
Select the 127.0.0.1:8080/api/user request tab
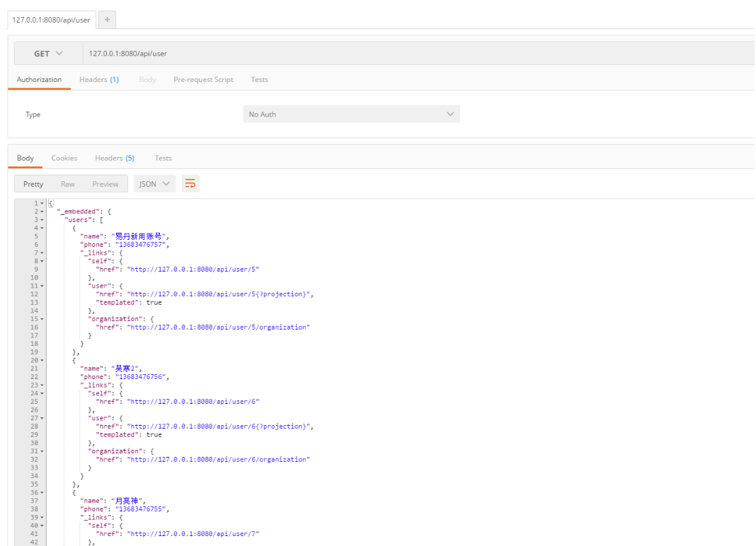(48, 19)
